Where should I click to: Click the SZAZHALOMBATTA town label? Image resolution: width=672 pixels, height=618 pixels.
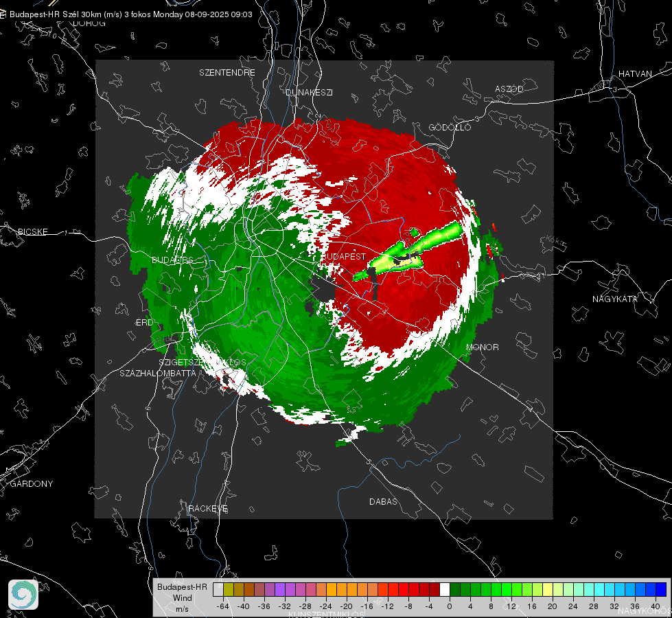pyautogui.click(x=158, y=373)
